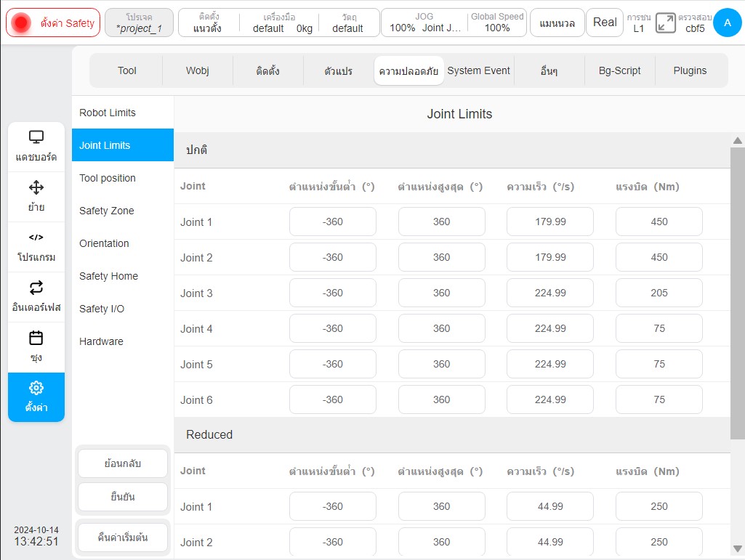Open Safety Zone in the side menu
This screenshot has height=560, width=745.
click(123, 211)
